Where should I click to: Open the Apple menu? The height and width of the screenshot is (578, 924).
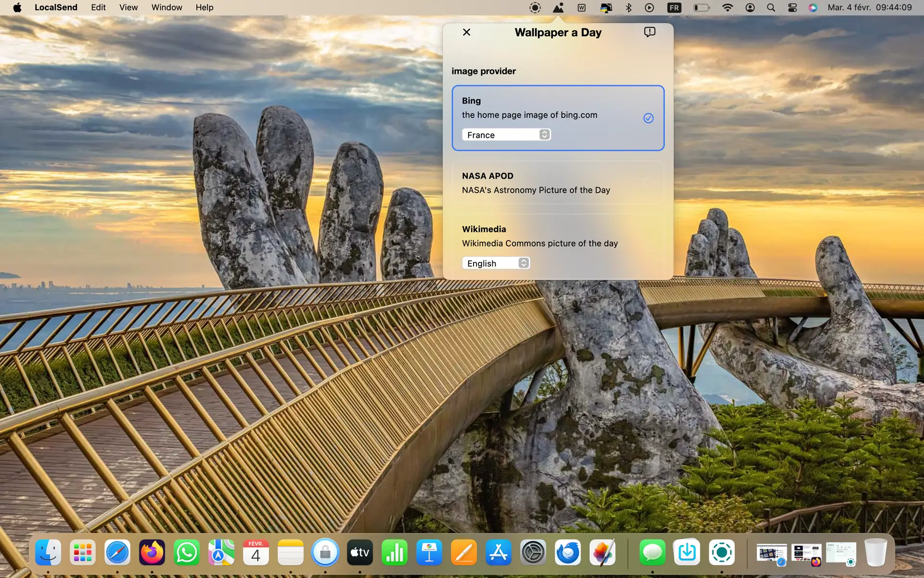17,7
